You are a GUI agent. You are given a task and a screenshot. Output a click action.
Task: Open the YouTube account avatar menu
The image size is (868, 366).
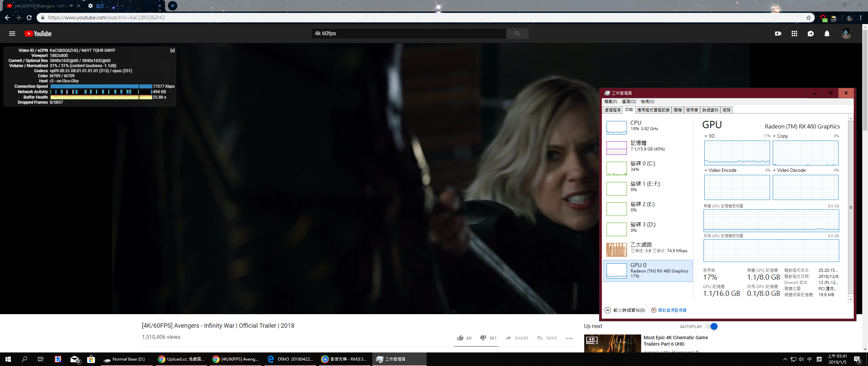point(846,34)
